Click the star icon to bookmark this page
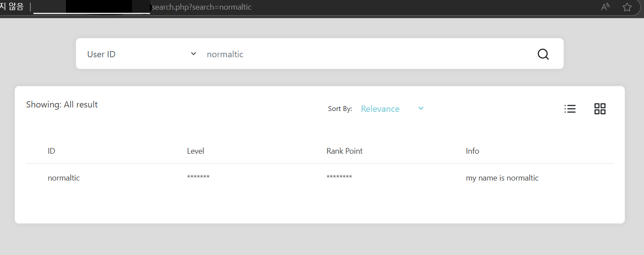644x255 pixels. (626, 7)
